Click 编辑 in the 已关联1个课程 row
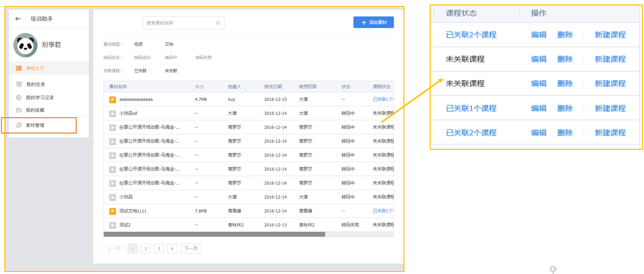Screen dimensions: 644x274 coord(539,108)
